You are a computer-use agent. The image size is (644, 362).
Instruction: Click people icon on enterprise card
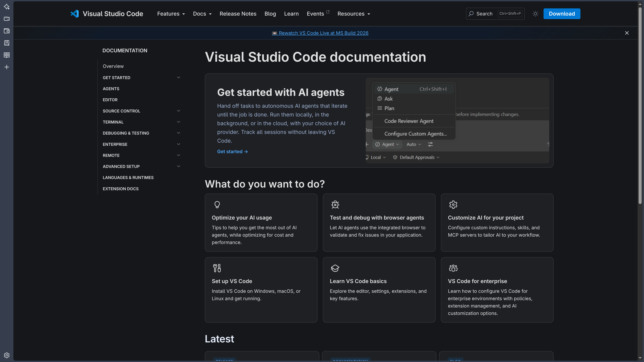pos(453,268)
